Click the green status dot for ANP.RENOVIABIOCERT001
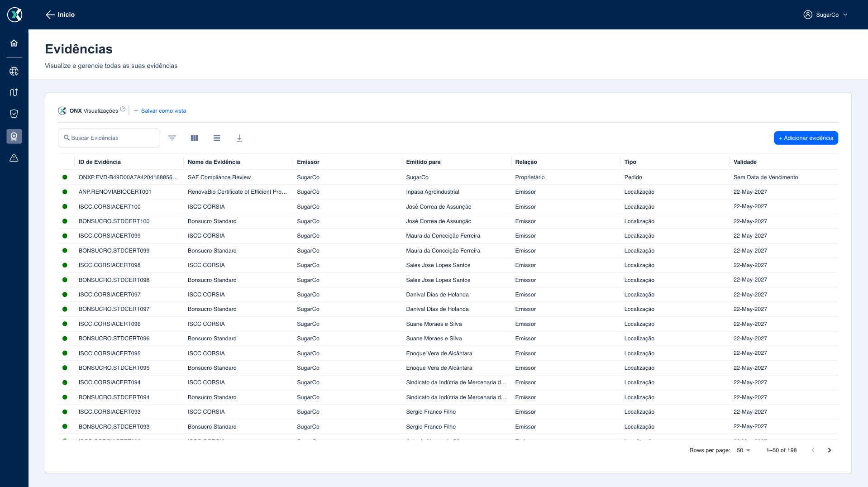This screenshot has width=868, height=487. pos(65,192)
